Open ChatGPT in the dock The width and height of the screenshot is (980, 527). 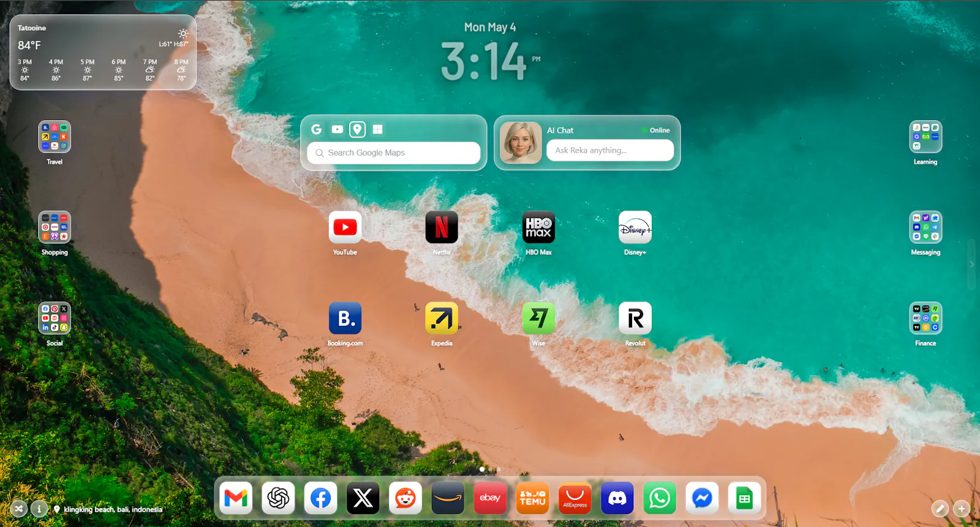coord(278,498)
